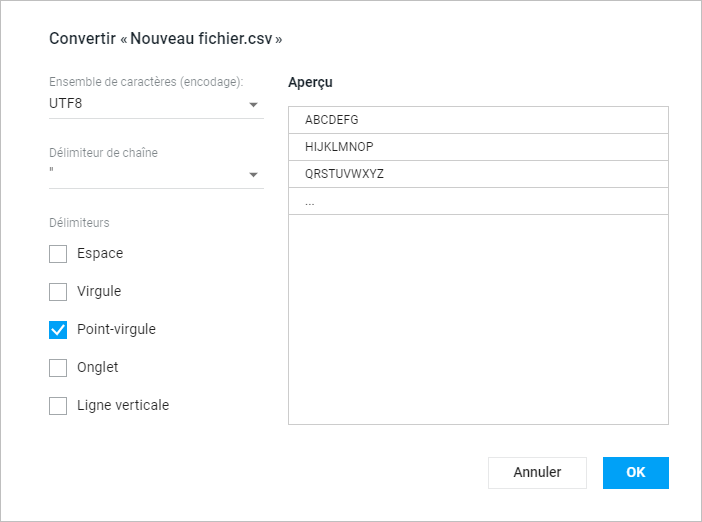Tick the Onglet delimiter checkbox
Image resolution: width=702 pixels, height=522 pixels.
point(58,368)
